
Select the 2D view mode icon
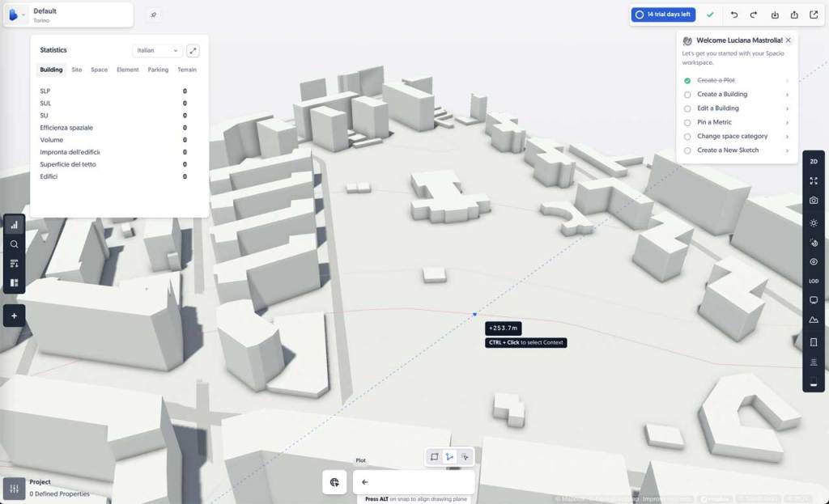[x=814, y=161]
